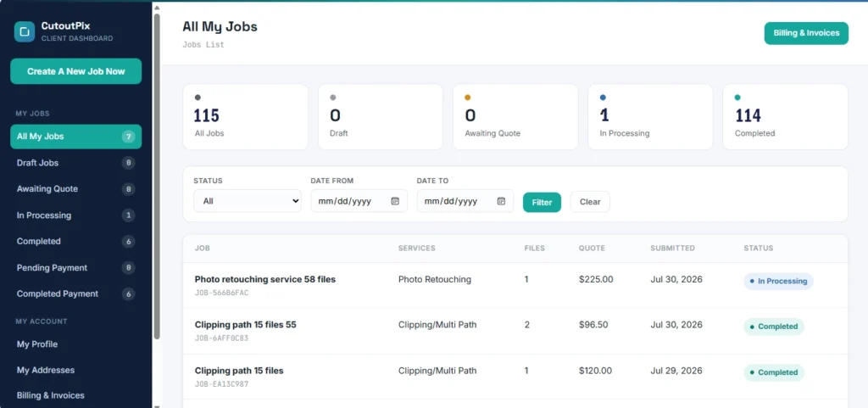Open Completed Payment in sidebar
The image size is (868, 408).
point(75,294)
